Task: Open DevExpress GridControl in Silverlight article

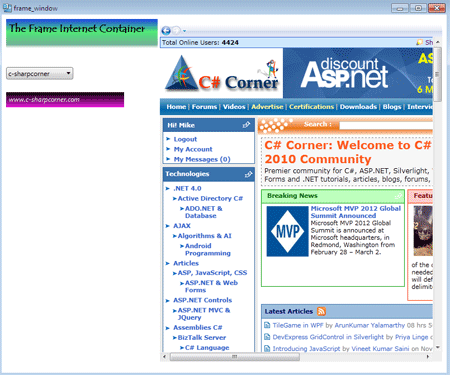Action: click(x=328, y=337)
